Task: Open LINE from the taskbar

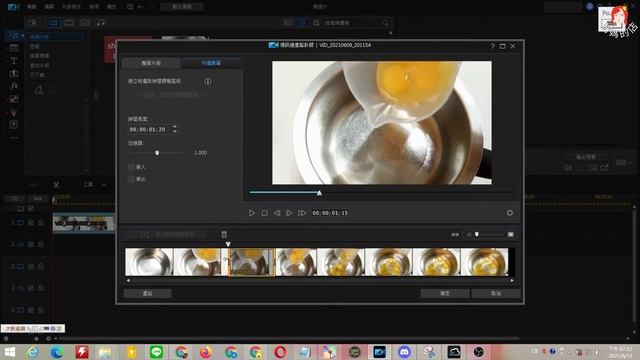Action: (x=156, y=352)
